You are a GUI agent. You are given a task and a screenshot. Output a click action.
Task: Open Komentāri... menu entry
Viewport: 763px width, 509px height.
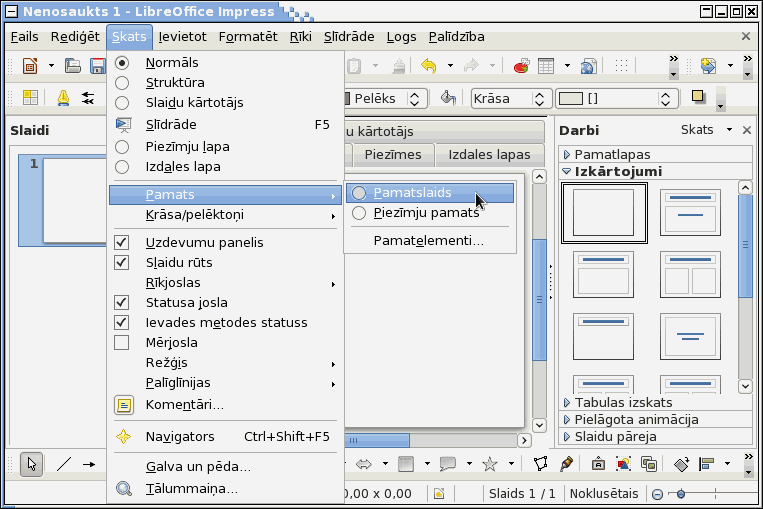tap(225, 405)
